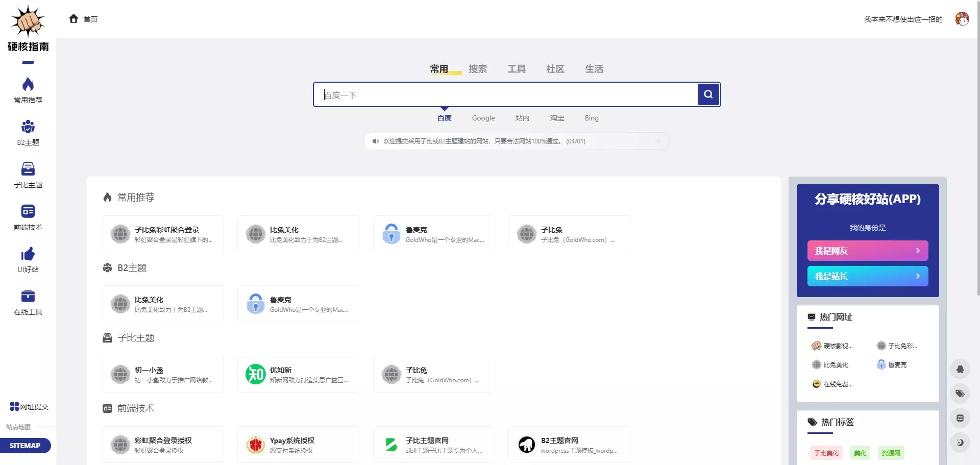Click 首页 breadcrumb text

point(90,19)
